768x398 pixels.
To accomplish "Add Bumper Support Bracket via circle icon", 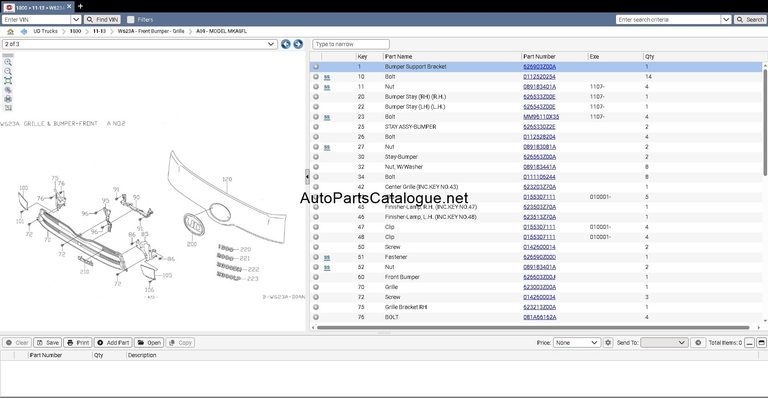I will point(316,67).
